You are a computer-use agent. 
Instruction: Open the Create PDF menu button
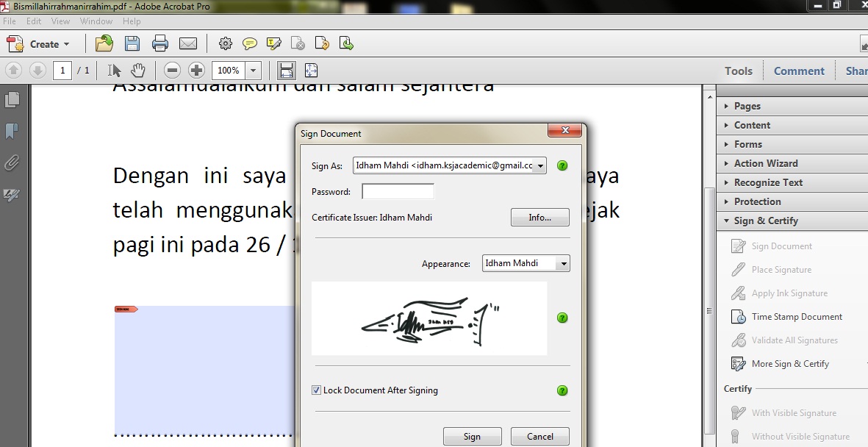coord(38,44)
